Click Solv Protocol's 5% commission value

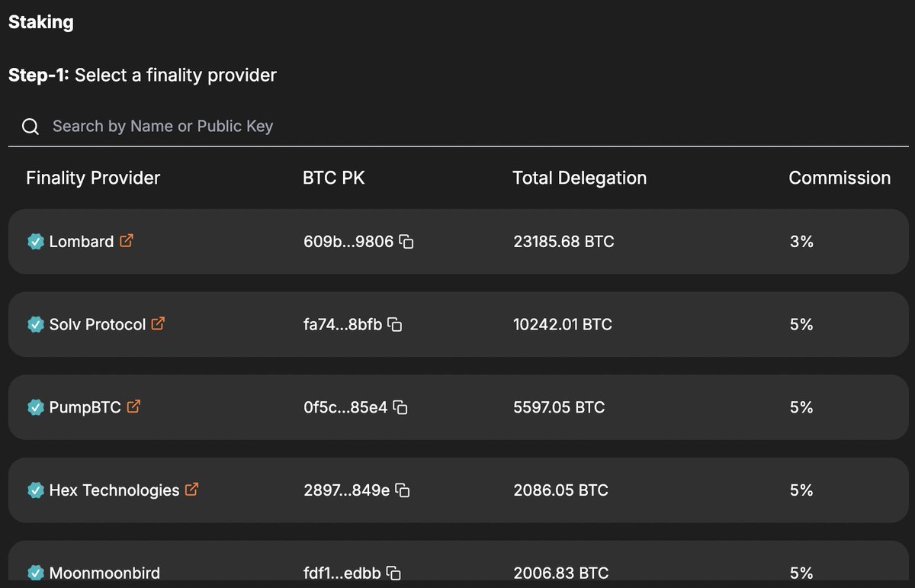coord(801,325)
